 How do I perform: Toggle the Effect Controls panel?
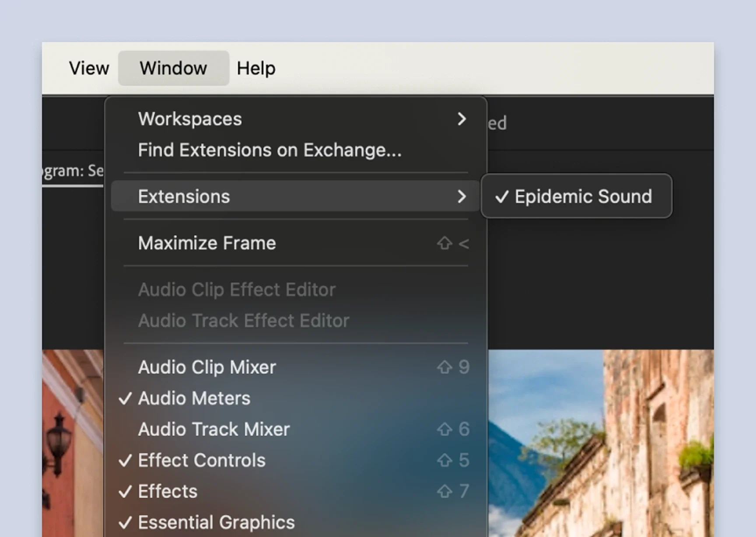coord(295,460)
